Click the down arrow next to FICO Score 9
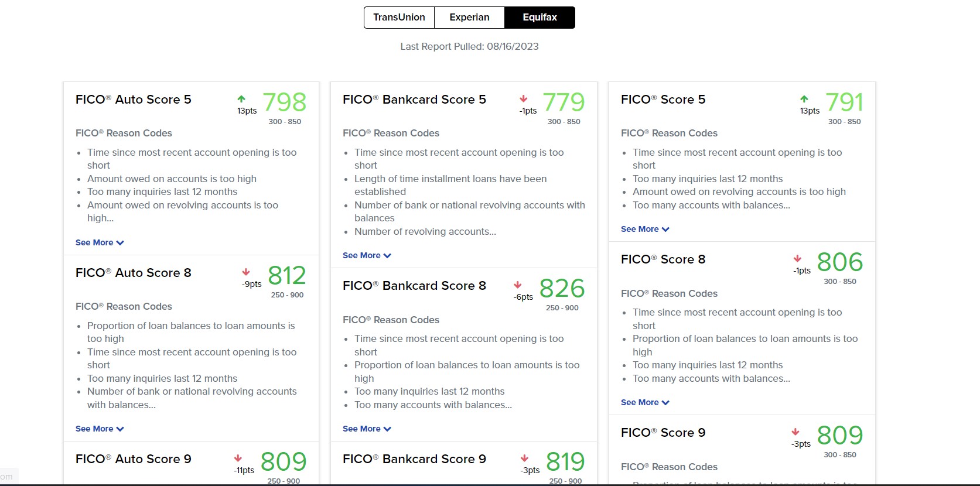Viewport: 980px width, 486px height. [x=795, y=432]
